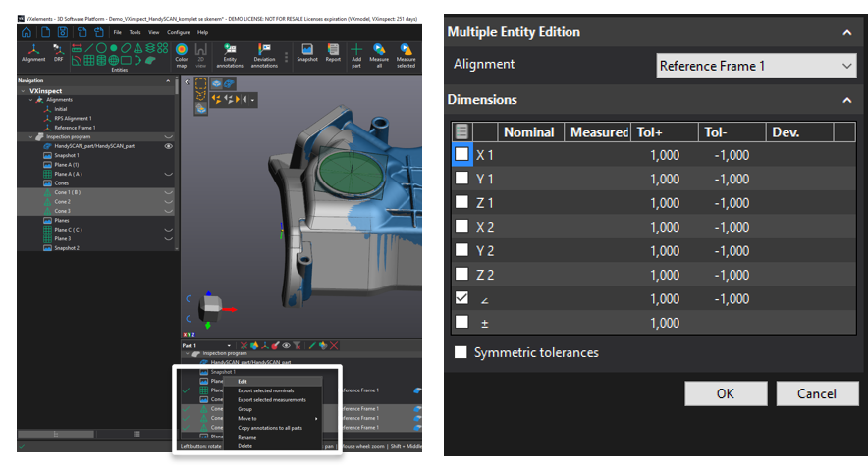Click the Alignment tool in the toolbar
Viewport: 868px width, 468px height.
pos(33,50)
